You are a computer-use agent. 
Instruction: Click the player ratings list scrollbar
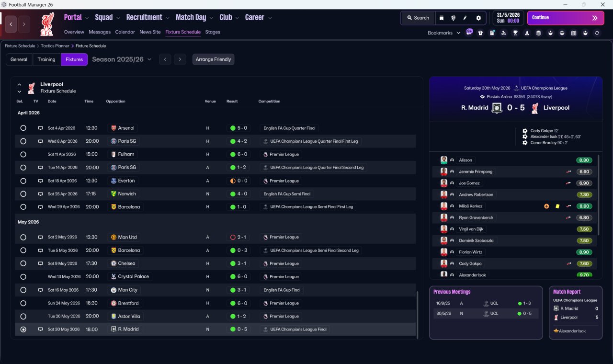coord(599,194)
